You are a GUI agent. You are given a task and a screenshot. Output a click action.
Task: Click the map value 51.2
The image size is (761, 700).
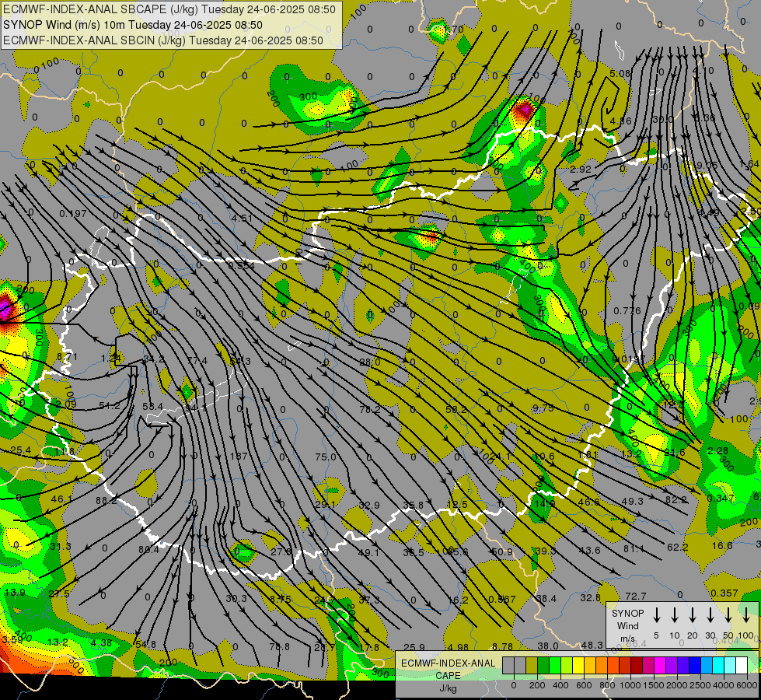109,406
